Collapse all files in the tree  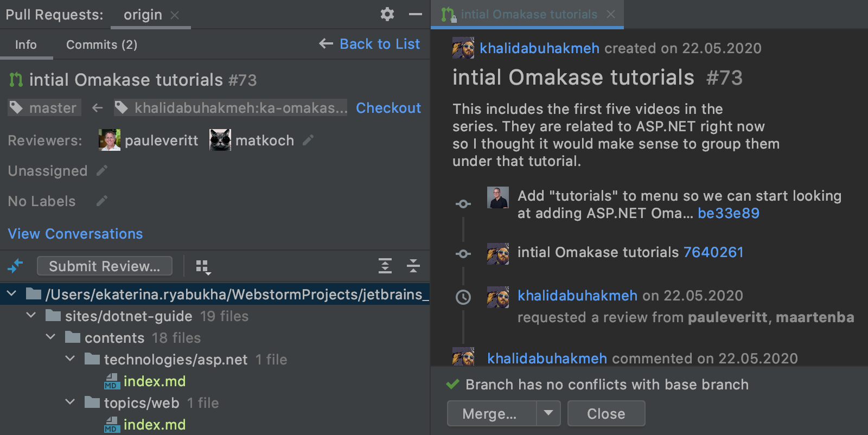(x=413, y=266)
